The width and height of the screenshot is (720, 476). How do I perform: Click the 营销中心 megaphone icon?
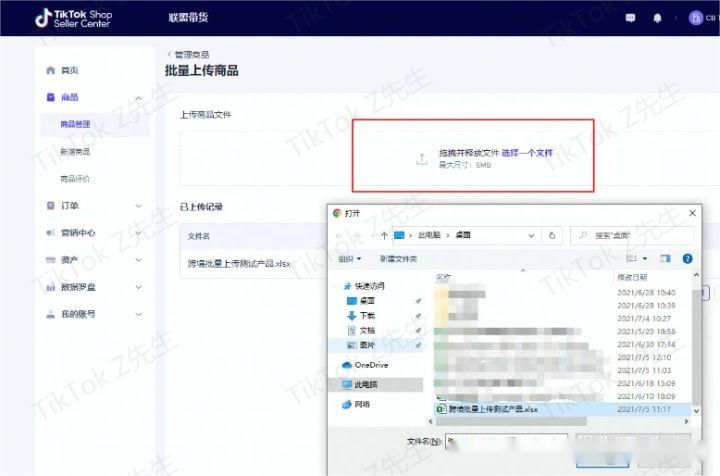pos(51,233)
